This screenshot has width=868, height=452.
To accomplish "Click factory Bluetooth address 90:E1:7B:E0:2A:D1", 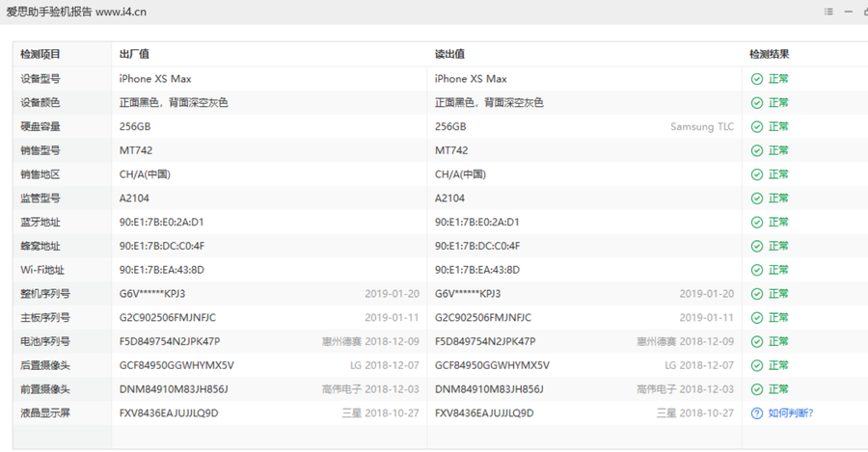I will pos(162,223).
